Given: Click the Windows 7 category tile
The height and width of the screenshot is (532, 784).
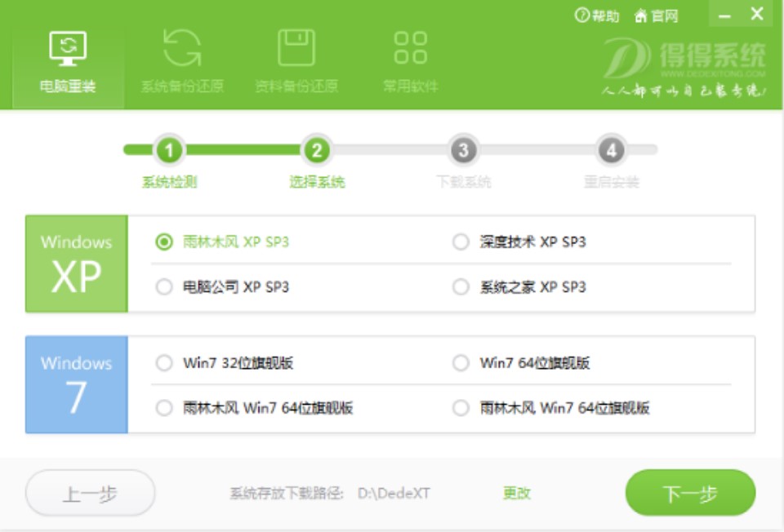Looking at the screenshot, I should pyautogui.click(x=77, y=384).
